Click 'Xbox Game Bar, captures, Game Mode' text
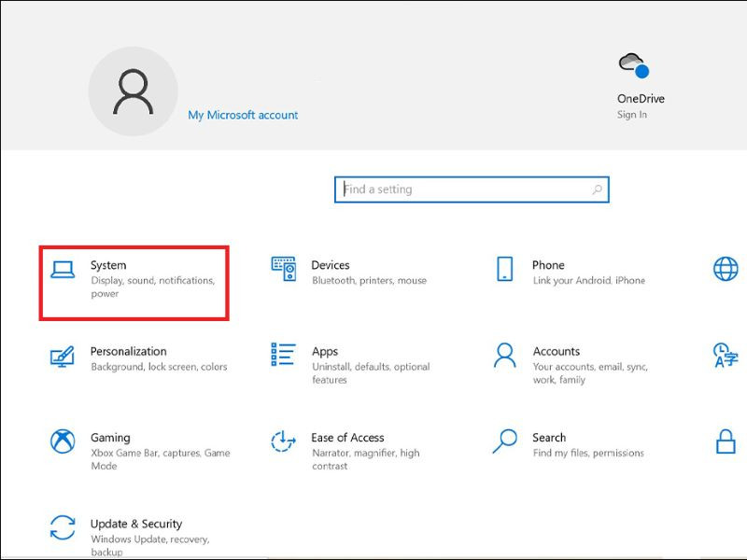This screenshot has width=747, height=560. (x=161, y=459)
